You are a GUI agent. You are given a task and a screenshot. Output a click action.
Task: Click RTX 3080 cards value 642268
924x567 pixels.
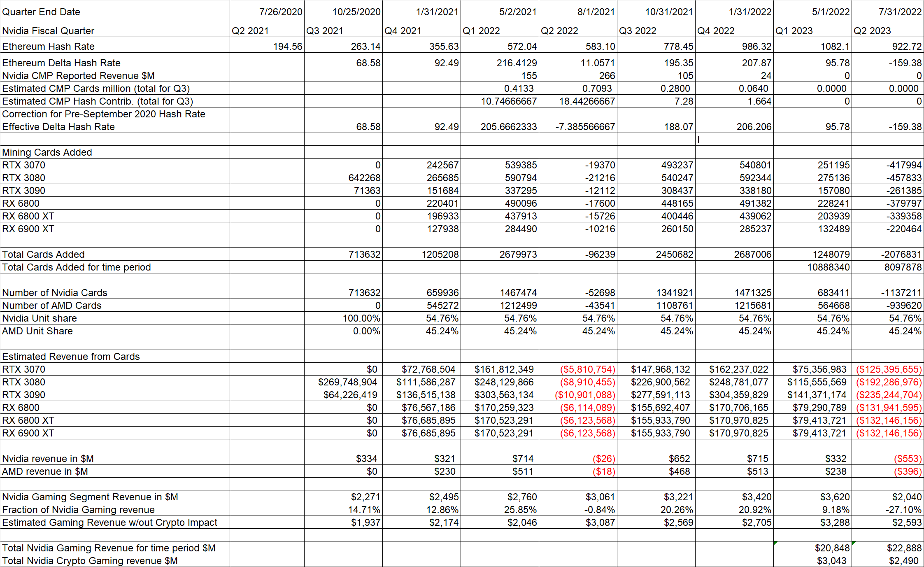coord(343,177)
